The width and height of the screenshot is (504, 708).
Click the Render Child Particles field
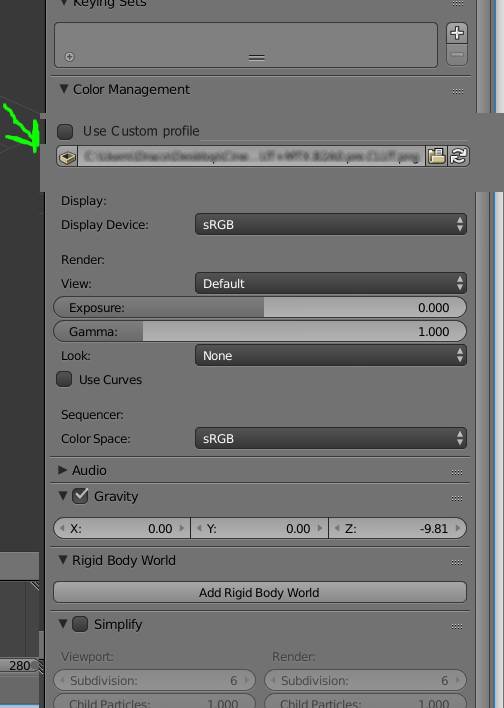coord(365,701)
